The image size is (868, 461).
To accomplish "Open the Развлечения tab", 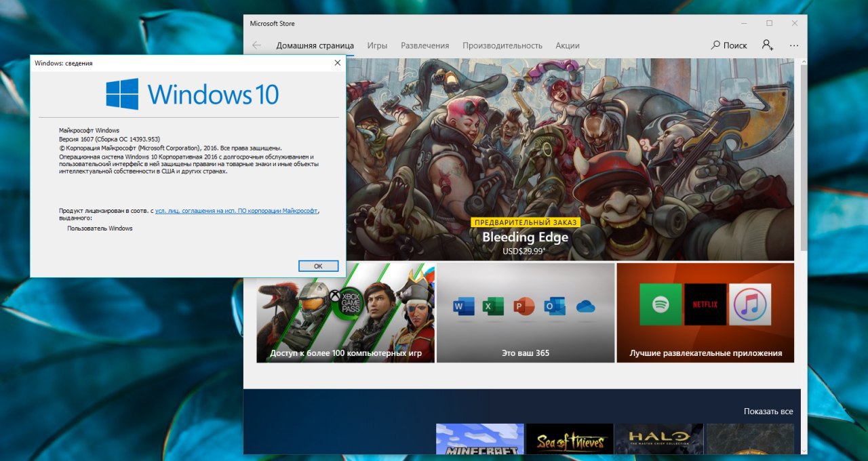I will tap(425, 45).
